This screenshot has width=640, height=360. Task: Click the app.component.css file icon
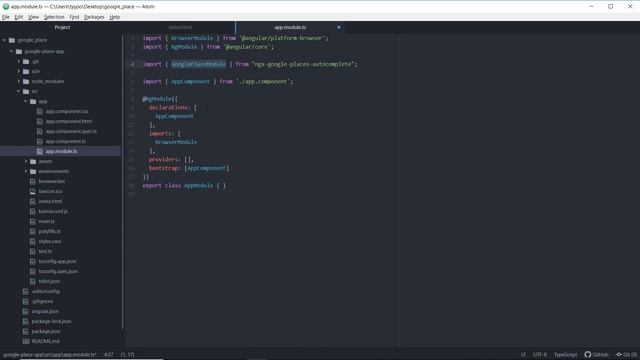pyautogui.click(x=40, y=111)
